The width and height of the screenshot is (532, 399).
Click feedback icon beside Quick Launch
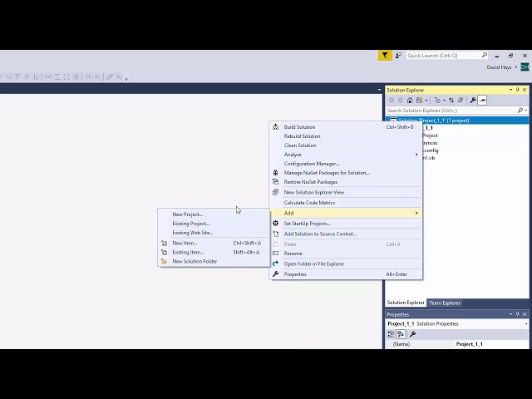click(398, 56)
